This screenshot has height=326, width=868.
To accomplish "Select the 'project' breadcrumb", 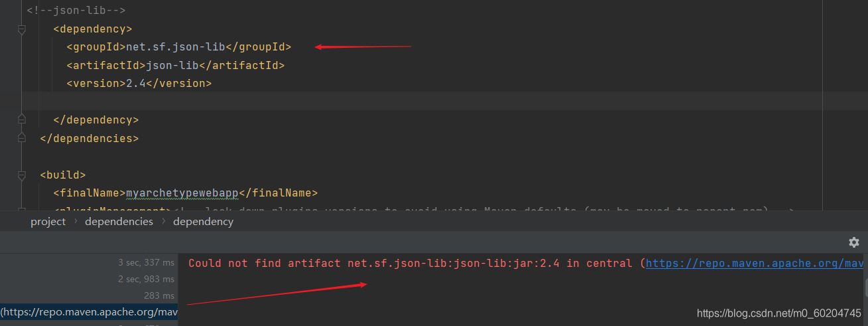I will 48,222.
